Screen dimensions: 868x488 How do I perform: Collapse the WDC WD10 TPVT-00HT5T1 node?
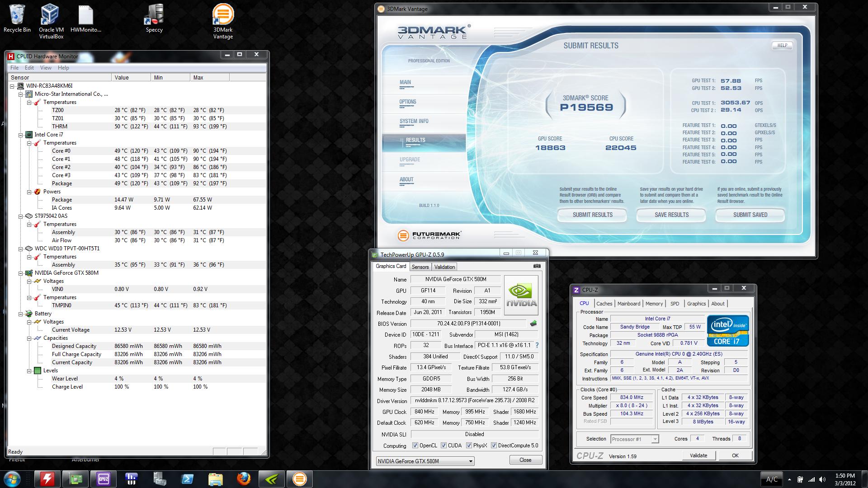[20, 249]
